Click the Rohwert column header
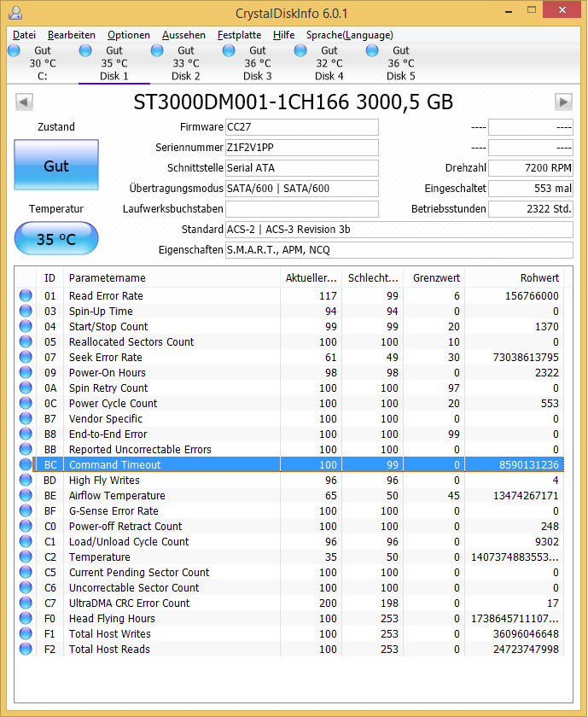588x717 pixels. pyautogui.click(x=514, y=278)
